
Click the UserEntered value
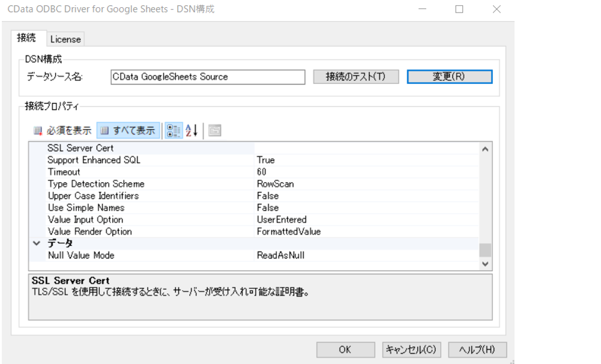coord(282,219)
